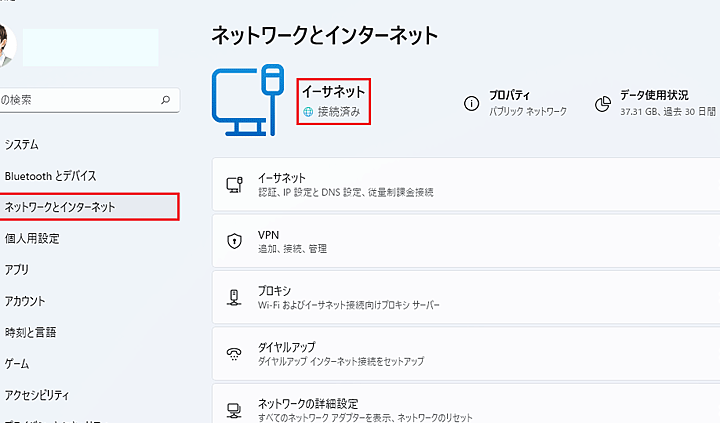Click the properties info circle icon

point(471,103)
